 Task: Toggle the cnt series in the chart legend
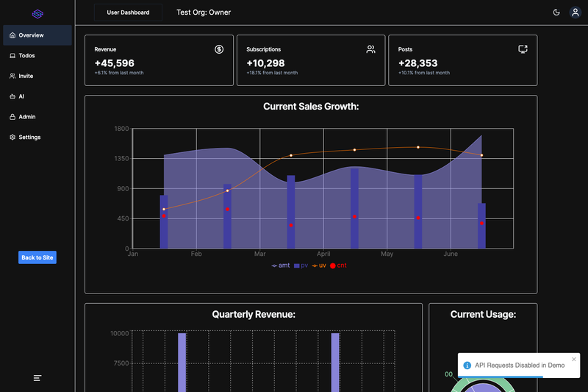pyautogui.click(x=338, y=266)
